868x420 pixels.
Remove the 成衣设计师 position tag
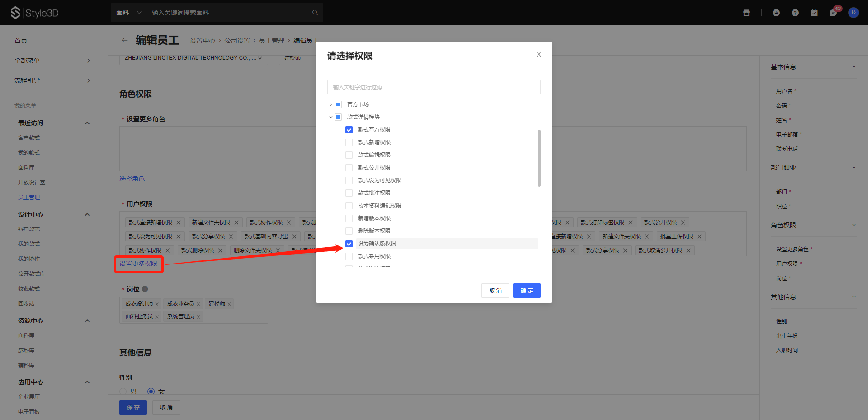157,304
